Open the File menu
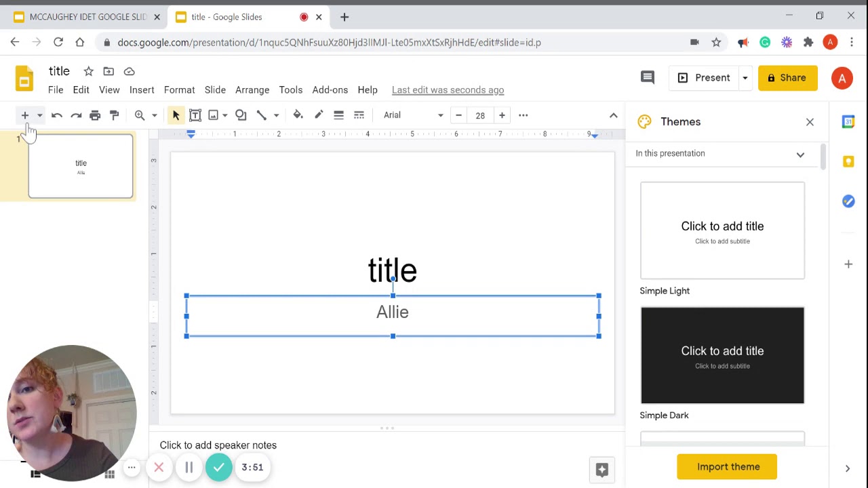 point(56,89)
